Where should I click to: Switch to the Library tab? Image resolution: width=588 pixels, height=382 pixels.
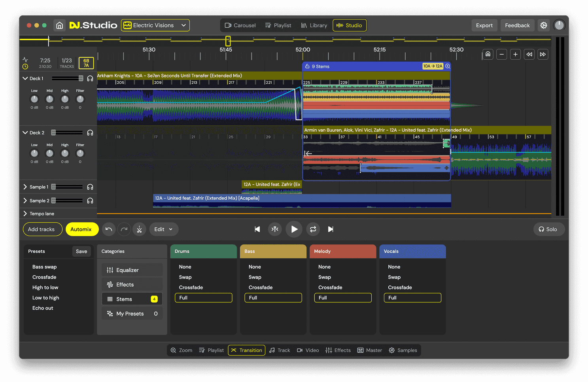(314, 25)
